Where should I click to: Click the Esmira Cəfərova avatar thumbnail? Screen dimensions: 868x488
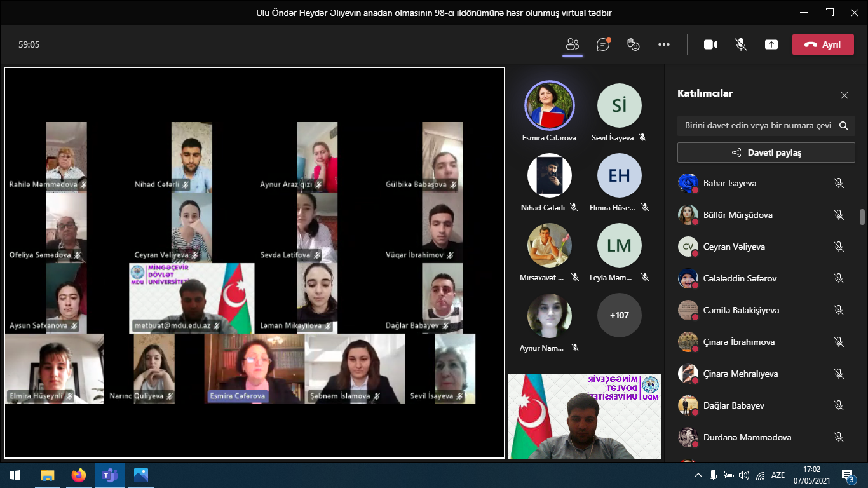point(549,105)
